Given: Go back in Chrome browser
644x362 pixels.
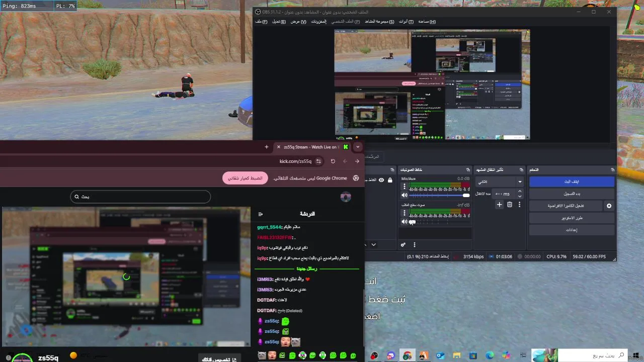Looking at the screenshot, I should (357, 161).
